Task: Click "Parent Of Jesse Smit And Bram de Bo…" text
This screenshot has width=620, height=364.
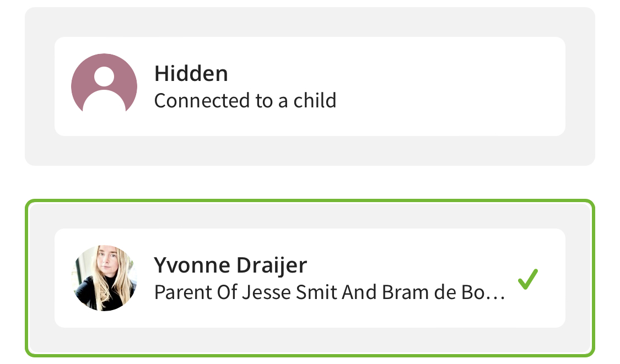Action: coord(330,292)
